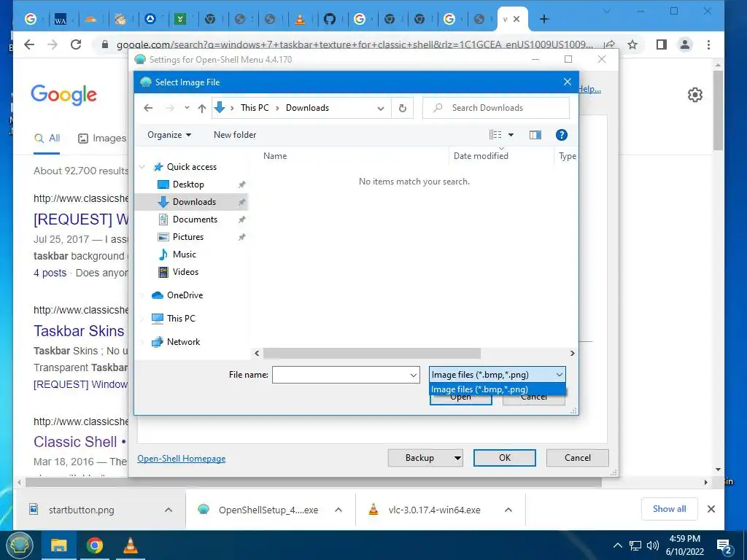Show all downloads

(670, 509)
